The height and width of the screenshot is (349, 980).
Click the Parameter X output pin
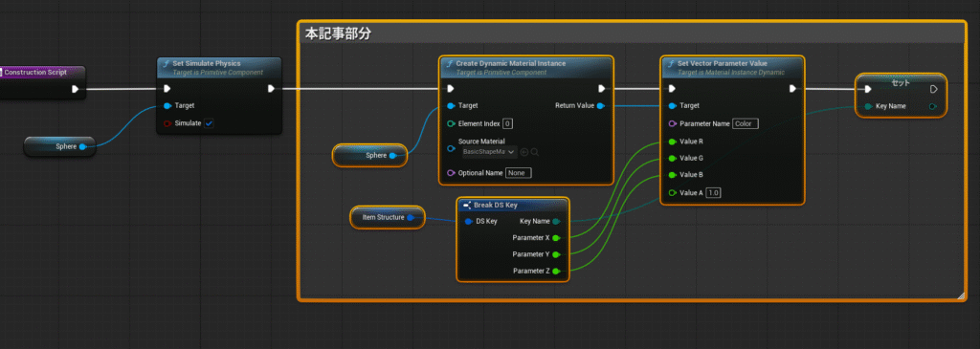coord(556,238)
